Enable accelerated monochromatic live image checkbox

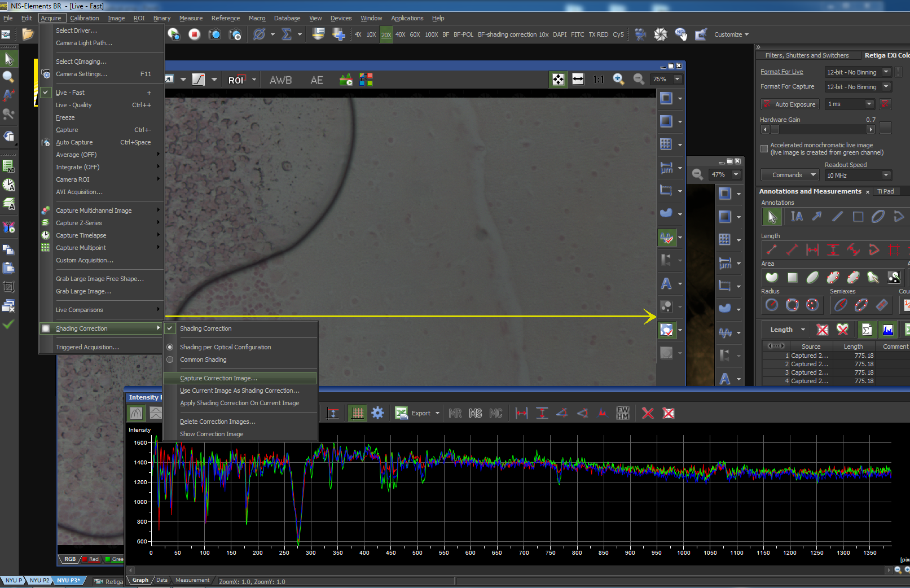pos(764,149)
